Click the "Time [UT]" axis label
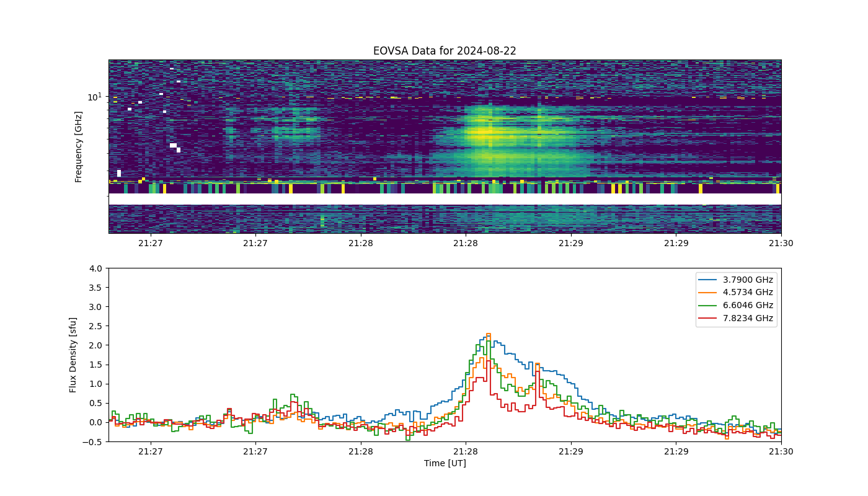 pos(445,463)
